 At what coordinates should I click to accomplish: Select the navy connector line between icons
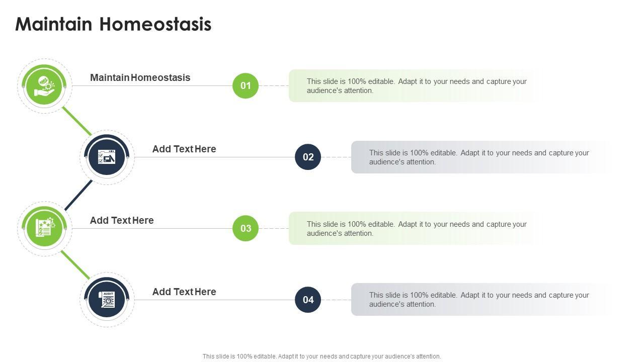tap(78, 195)
